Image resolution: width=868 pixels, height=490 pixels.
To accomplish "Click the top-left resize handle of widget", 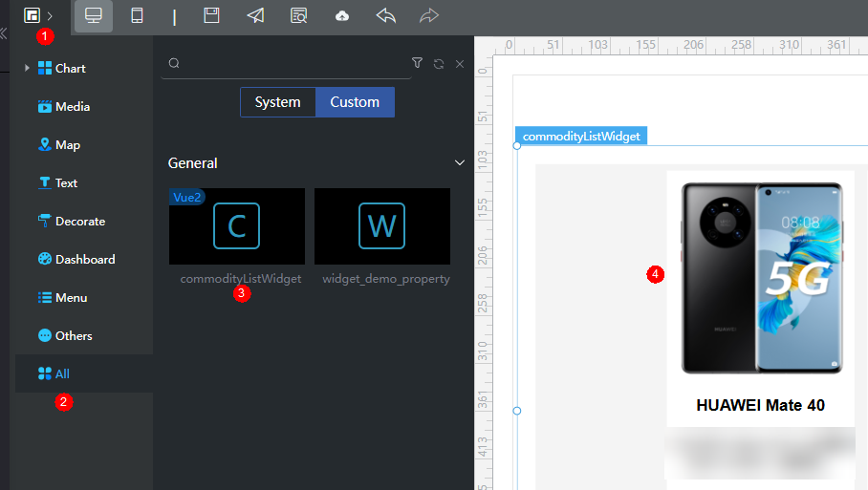I will click(x=517, y=146).
